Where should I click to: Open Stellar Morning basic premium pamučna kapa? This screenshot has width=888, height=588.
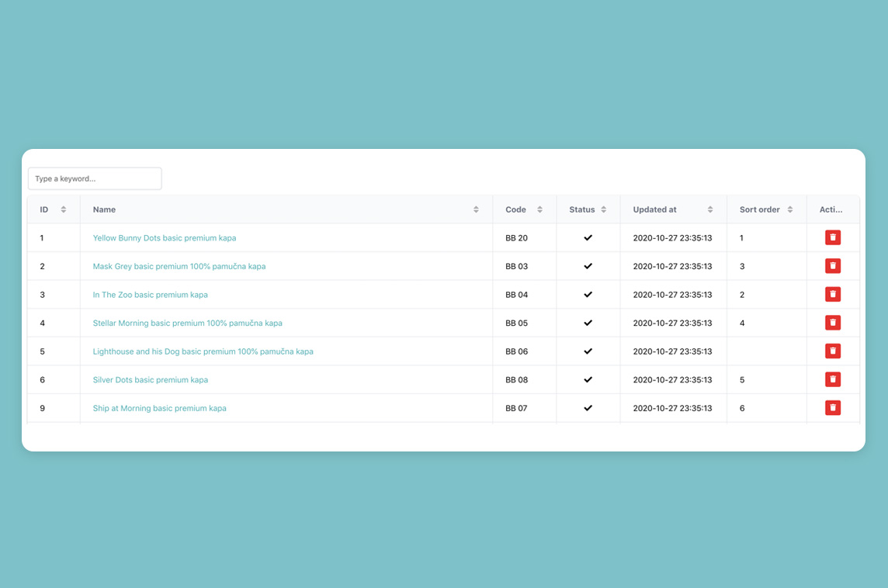[x=187, y=323]
